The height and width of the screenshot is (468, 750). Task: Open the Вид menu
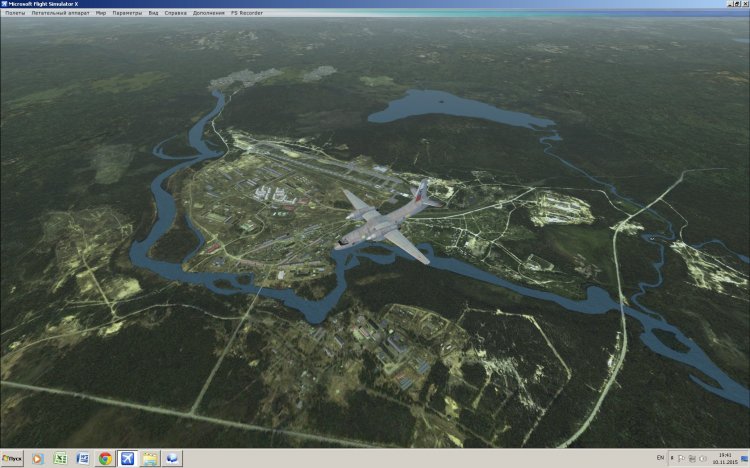(153, 13)
